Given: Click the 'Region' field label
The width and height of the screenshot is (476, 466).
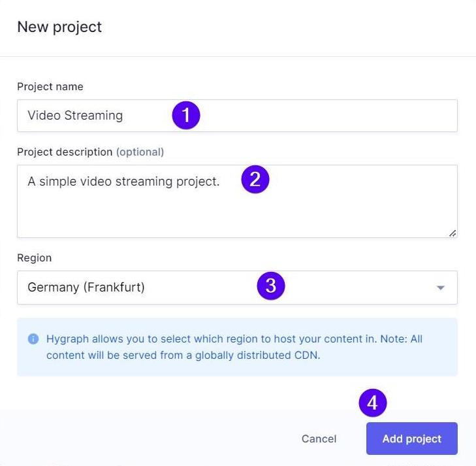Looking at the screenshot, I should pos(34,258).
